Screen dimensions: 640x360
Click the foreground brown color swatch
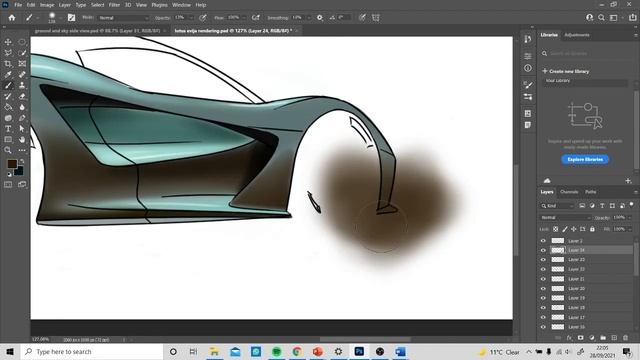12,164
